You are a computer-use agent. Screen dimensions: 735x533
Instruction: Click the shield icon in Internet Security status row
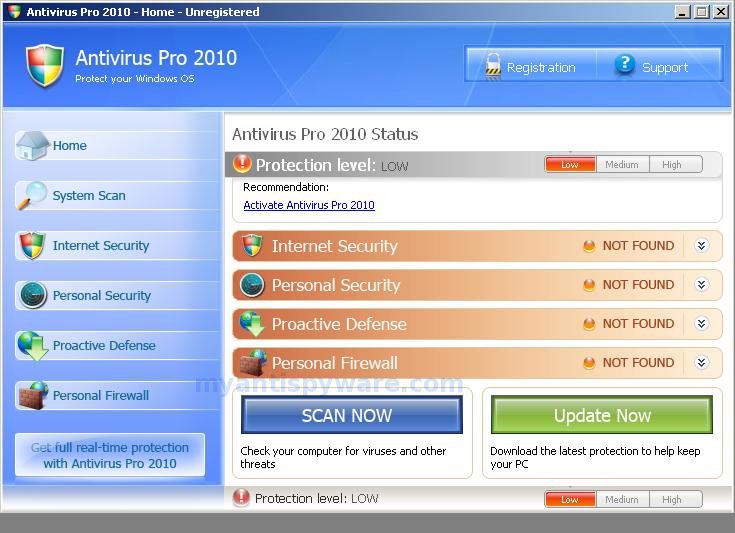(252, 245)
